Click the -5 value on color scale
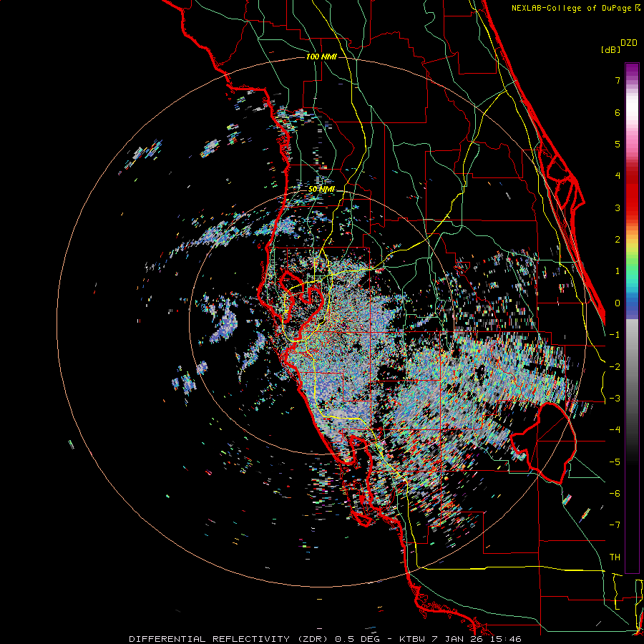 615,462
